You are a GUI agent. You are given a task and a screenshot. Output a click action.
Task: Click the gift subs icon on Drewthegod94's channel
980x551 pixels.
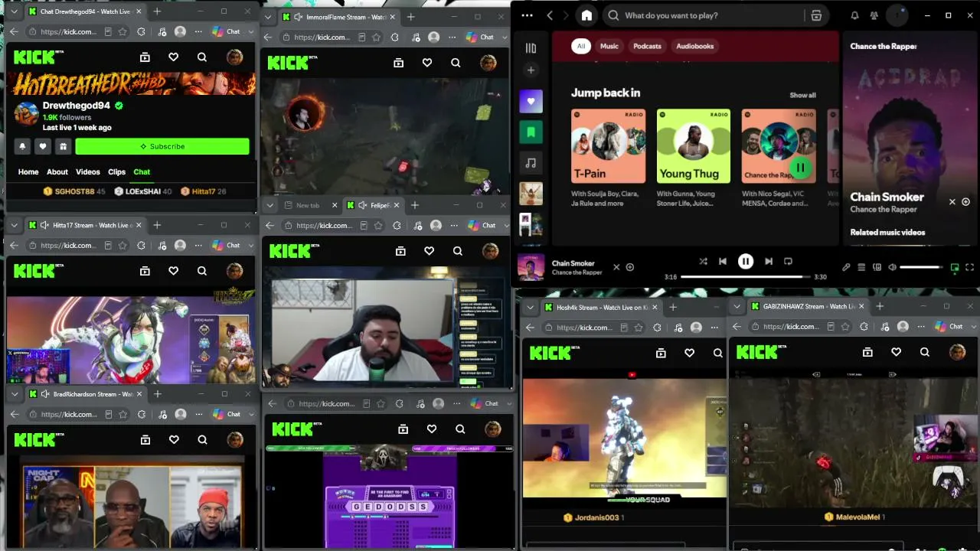coord(64,146)
